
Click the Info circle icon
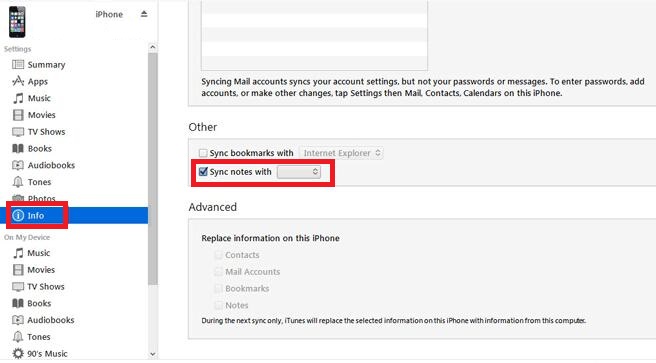click(18, 215)
